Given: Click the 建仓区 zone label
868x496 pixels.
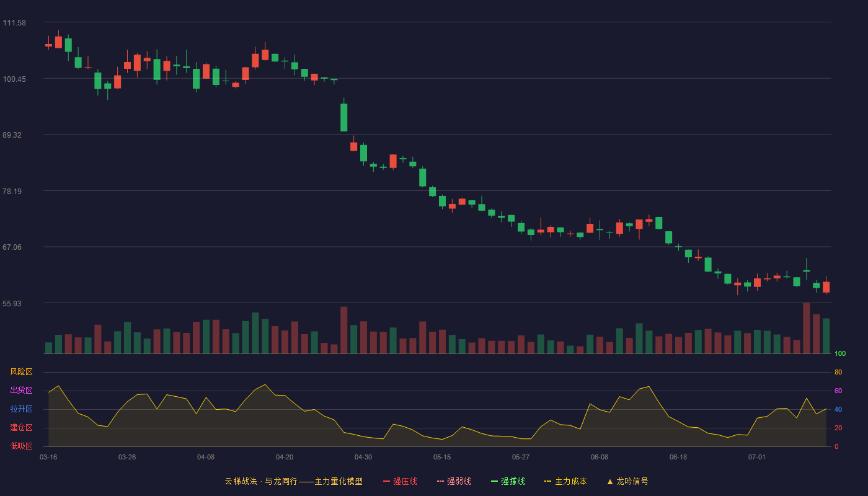Looking at the screenshot, I should click(x=21, y=428).
